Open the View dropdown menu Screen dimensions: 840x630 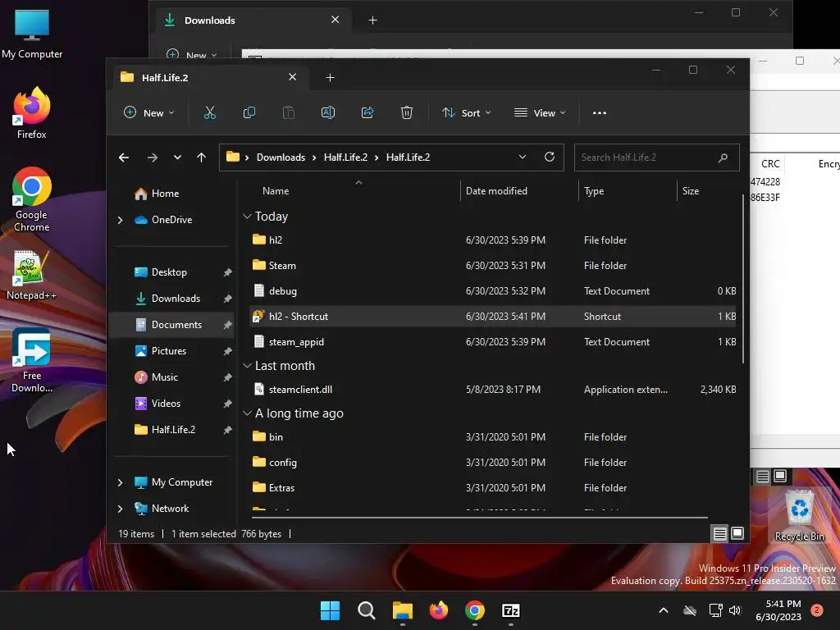tap(540, 112)
